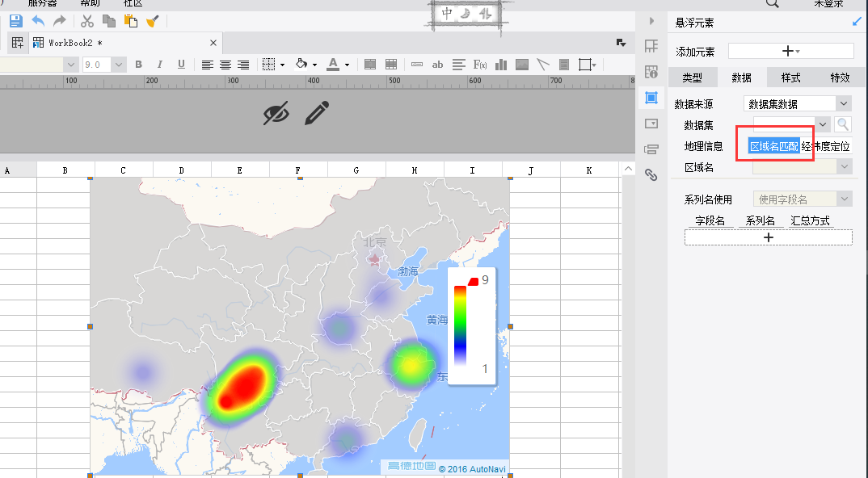Select column E header
Screen dimensions: 868x478
(x=240, y=170)
